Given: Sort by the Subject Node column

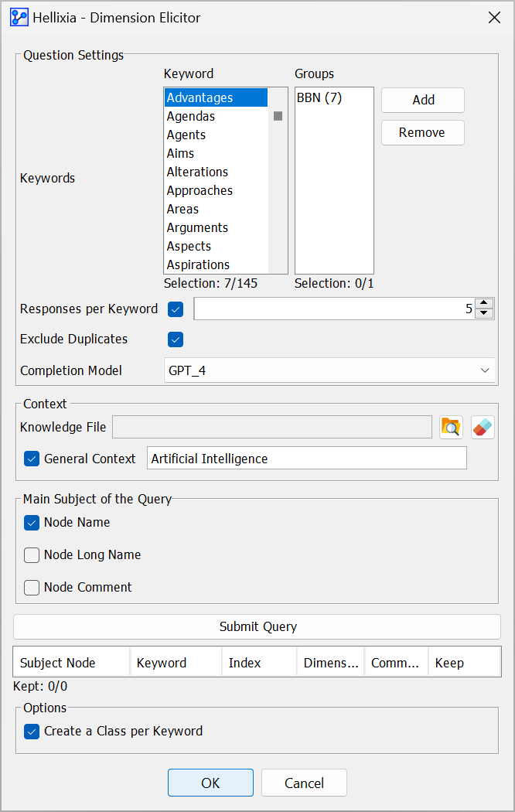Looking at the screenshot, I should 71,663.
